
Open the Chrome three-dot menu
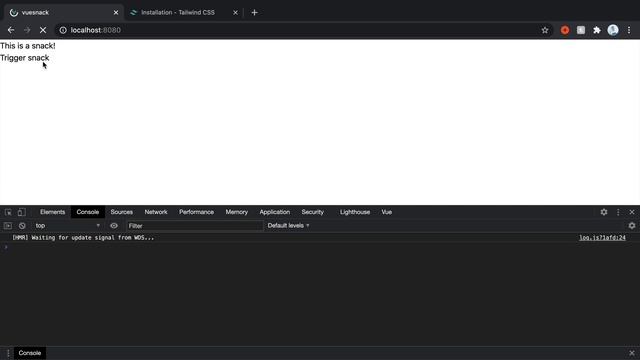click(x=629, y=30)
